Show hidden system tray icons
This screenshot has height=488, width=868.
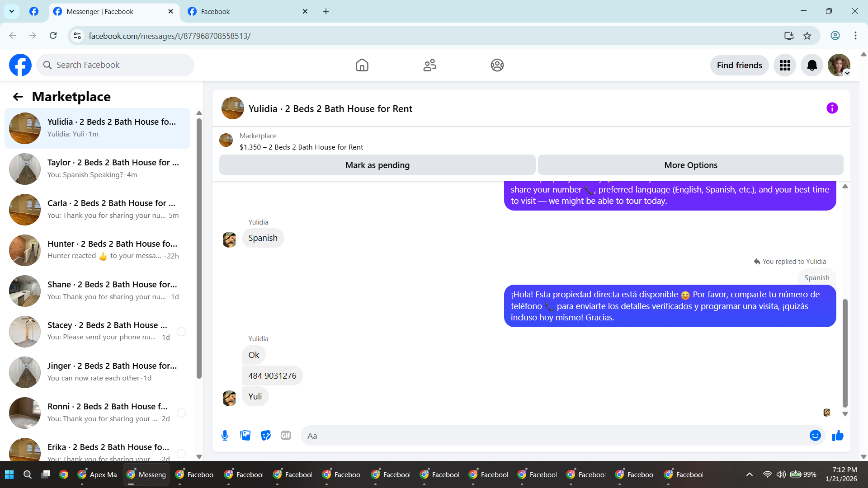(749, 474)
